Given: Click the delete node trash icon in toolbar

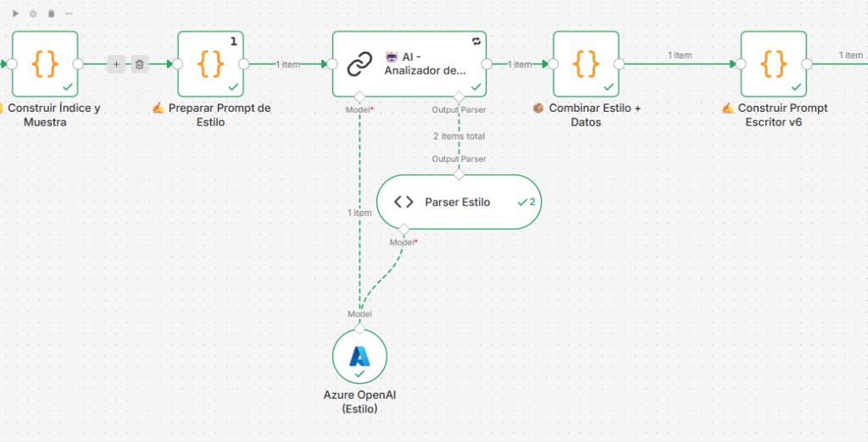Looking at the screenshot, I should click(51, 14).
